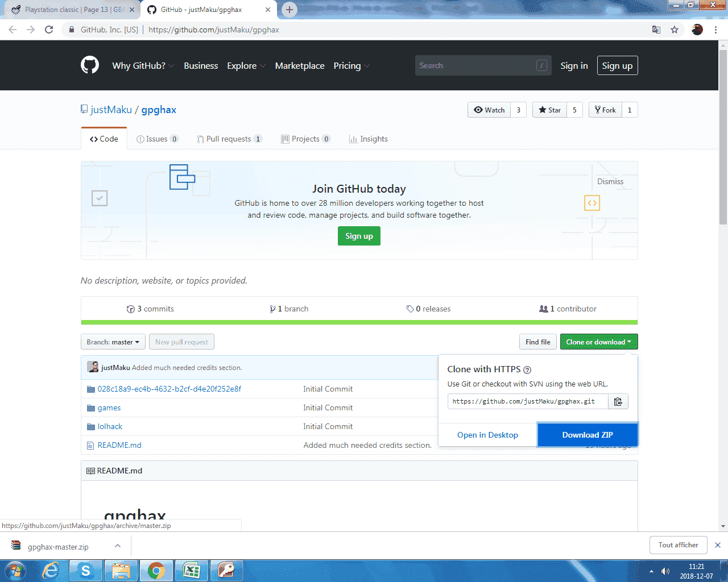Screen dimensions: 728x582
Task: Click the GitHub octocat logo
Action: coord(90,65)
